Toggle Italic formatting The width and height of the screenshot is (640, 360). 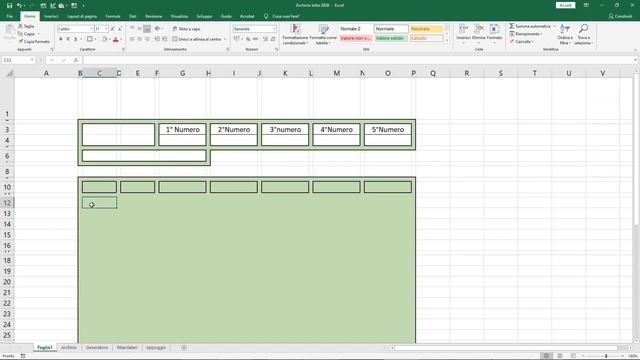[68, 39]
